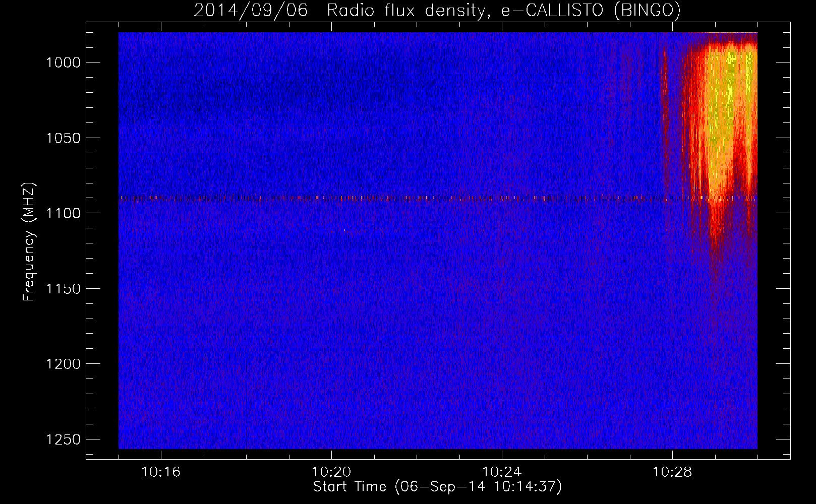816x504 pixels.
Task: Click the horizontal interference line near 1090 MHz
Action: coord(438,198)
